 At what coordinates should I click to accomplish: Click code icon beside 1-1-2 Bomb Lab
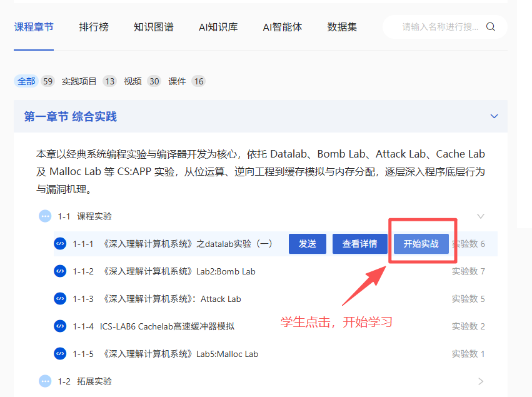(60, 271)
